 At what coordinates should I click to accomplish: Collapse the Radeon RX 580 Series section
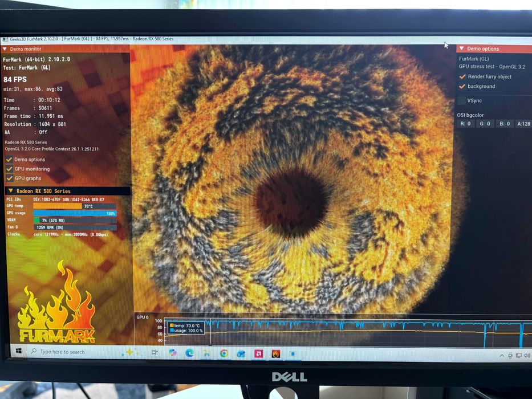point(10,191)
